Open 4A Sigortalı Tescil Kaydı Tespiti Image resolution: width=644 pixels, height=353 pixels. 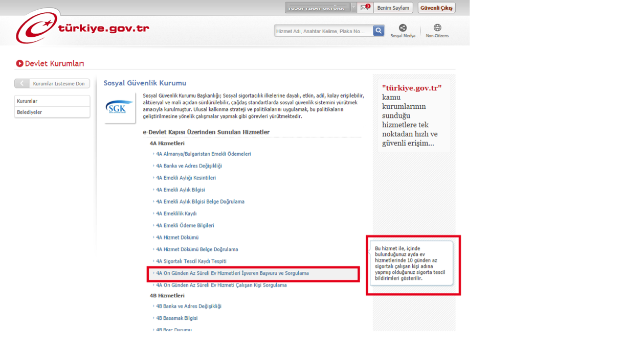coord(191,261)
